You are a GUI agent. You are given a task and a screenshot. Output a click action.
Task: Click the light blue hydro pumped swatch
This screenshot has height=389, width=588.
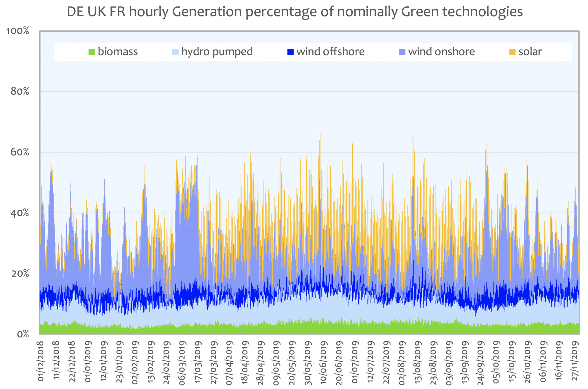click(x=175, y=52)
